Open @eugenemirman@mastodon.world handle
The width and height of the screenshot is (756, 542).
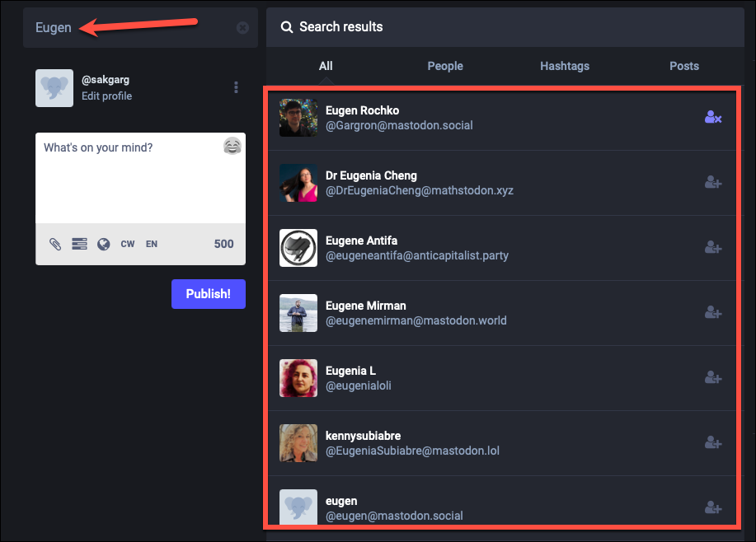pyautogui.click(x=416, y=320)
